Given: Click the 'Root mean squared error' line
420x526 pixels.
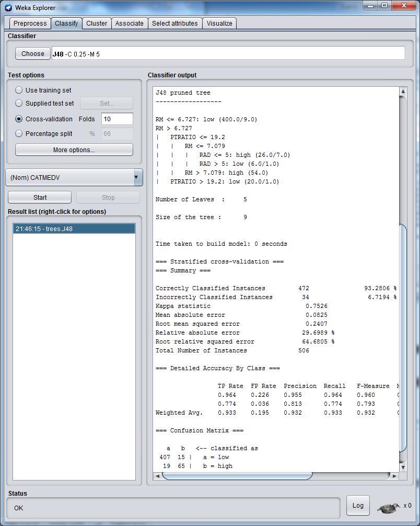Looking at the screenshot, I should (242, 324).
